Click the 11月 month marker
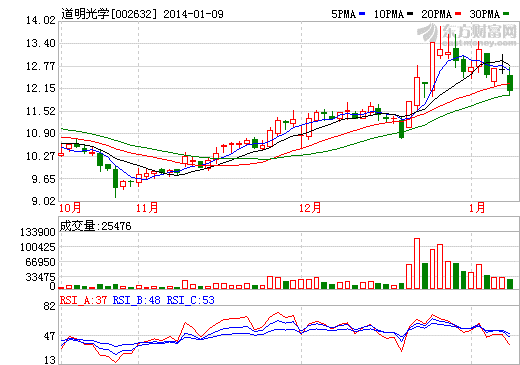Screen dimensions: 520x365 pos(147,208)
